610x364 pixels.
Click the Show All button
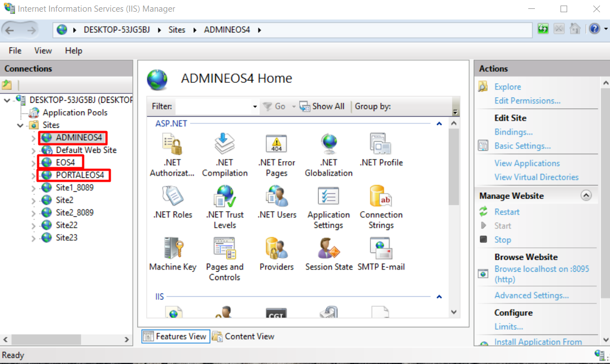pyautogui.click(x=322, y=107)
